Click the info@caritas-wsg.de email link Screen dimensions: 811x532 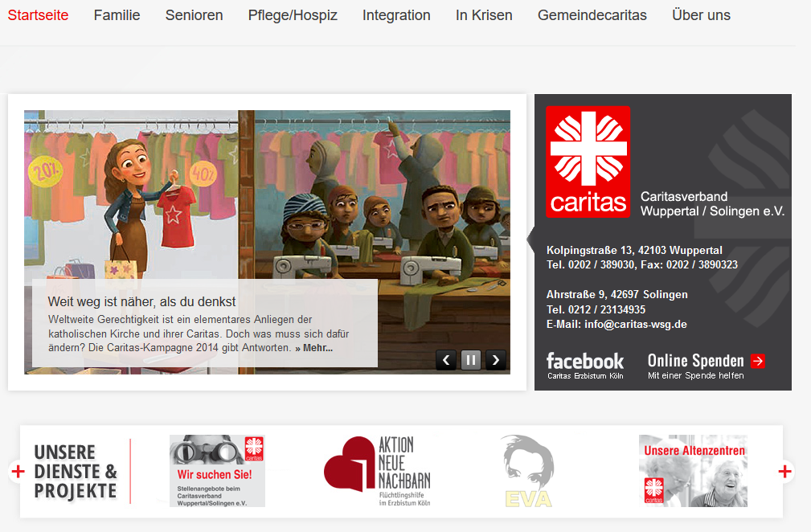click(636, 324)
